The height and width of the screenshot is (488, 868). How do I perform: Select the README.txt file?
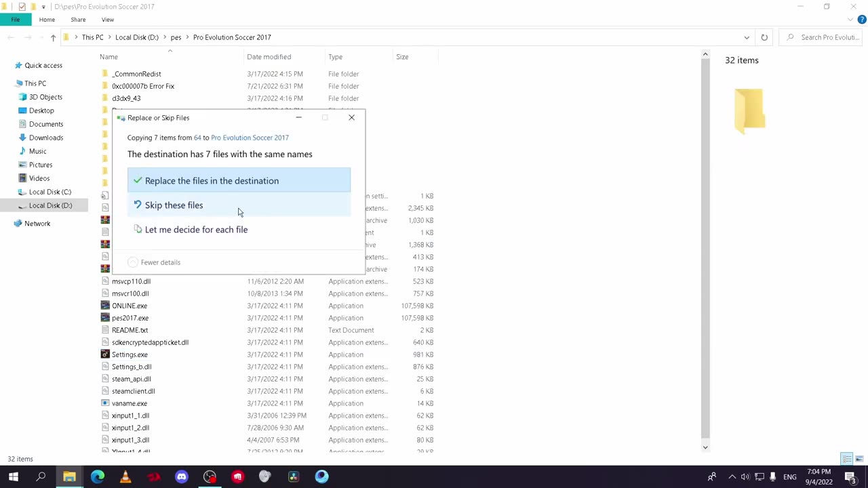(130, 330)
